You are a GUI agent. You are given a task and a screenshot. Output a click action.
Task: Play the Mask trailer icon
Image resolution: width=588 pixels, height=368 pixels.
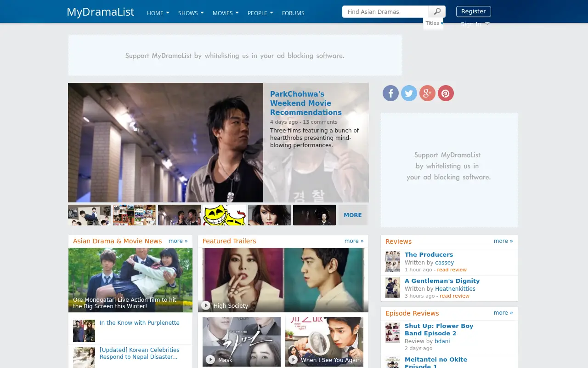click(x=210, y=360)
